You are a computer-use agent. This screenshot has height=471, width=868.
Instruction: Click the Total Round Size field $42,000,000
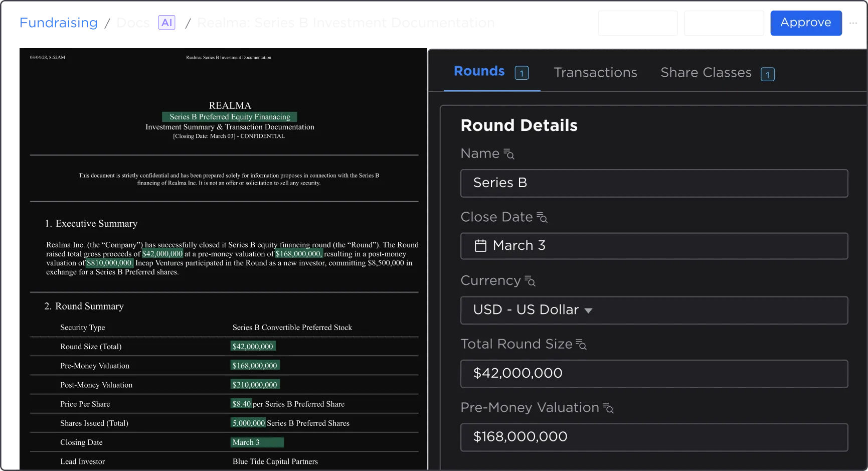tap(654, 374)
